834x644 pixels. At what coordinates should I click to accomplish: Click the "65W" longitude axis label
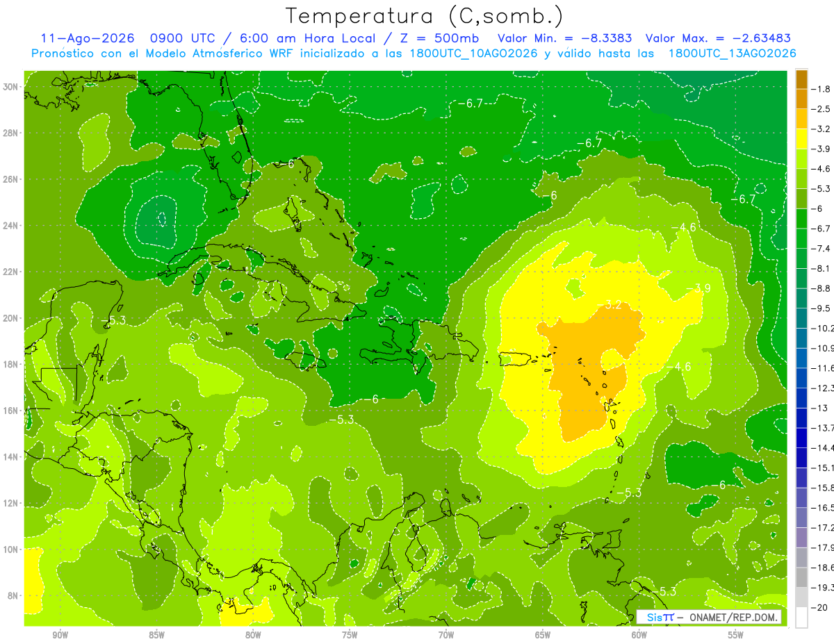click(x=543, y=635)
